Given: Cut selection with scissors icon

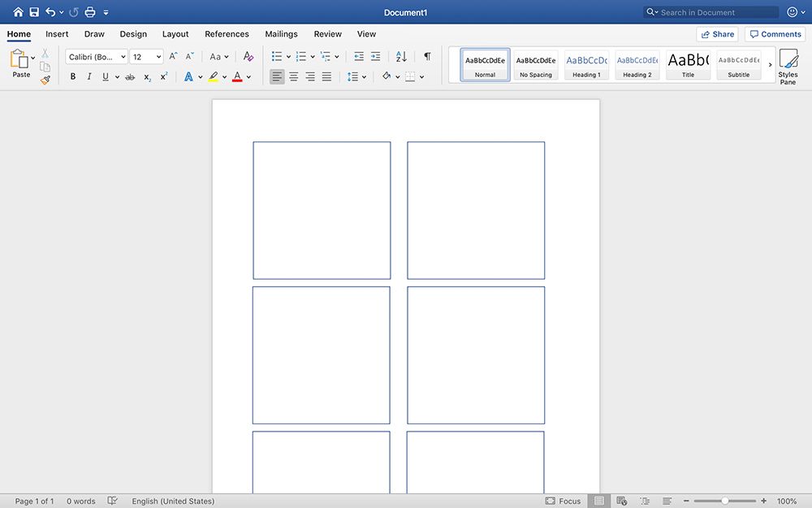Looking at the screenshot, I should [x=45, y=53].
